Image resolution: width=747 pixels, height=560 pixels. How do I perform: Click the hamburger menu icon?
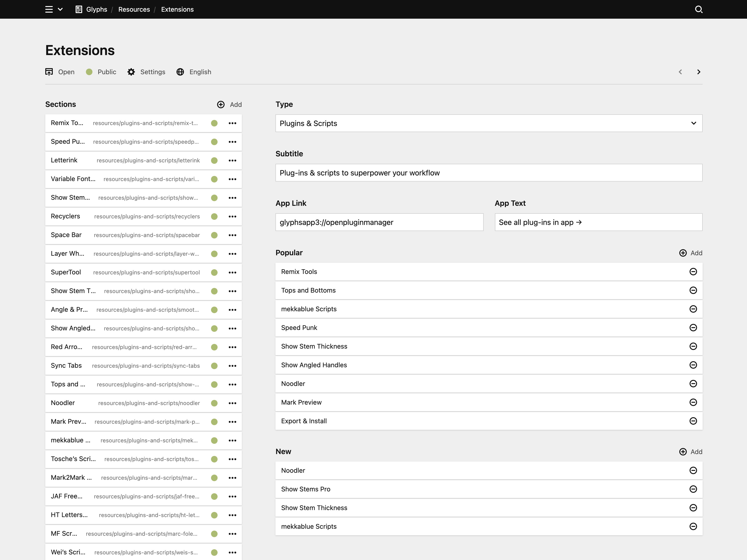[x=49, y=10]
